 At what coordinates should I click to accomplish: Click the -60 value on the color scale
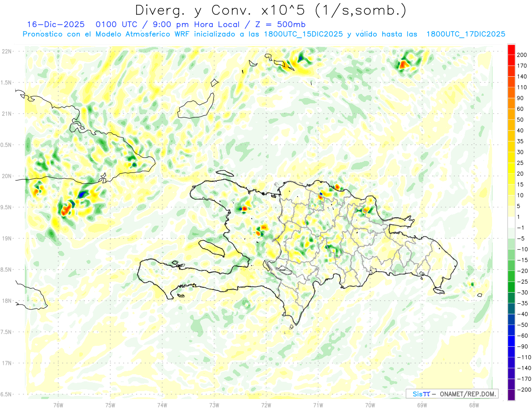click(523, 336)
